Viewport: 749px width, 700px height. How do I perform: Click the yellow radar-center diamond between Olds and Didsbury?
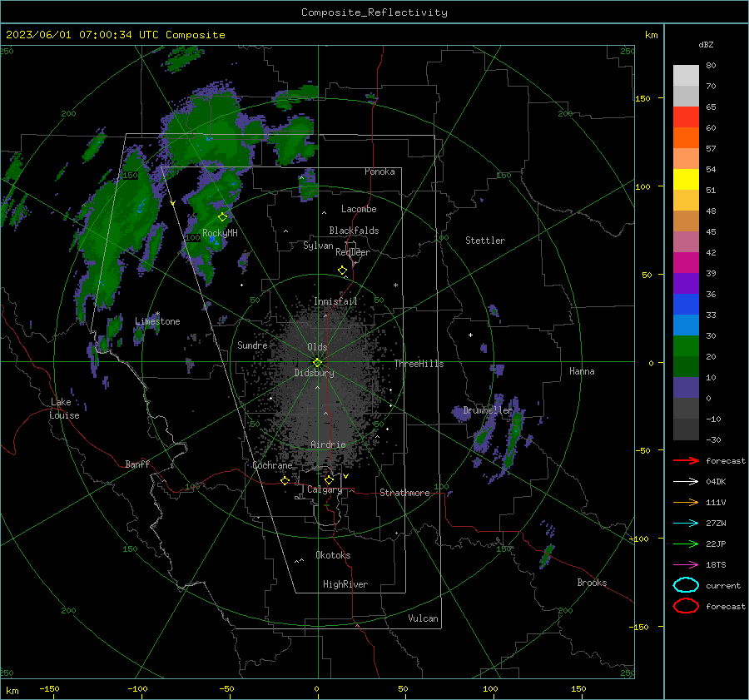pos(317,363)
